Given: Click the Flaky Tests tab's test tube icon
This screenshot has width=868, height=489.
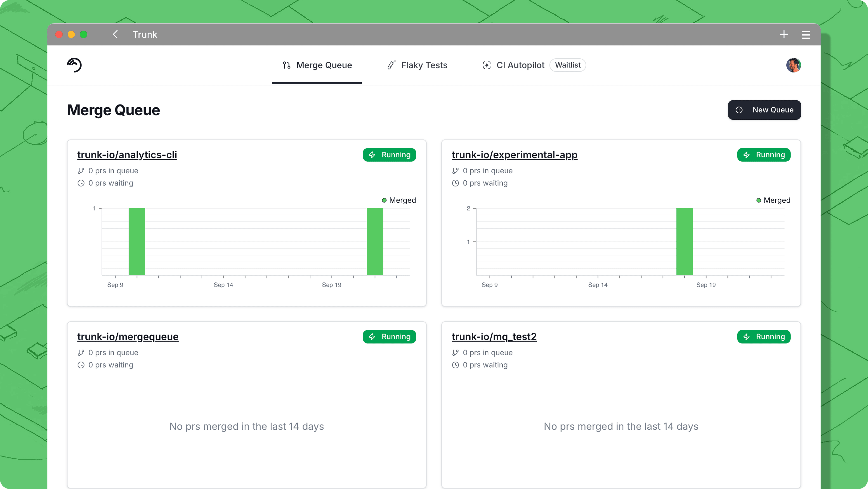Looking at the screenshot, I should click(391, 65).
